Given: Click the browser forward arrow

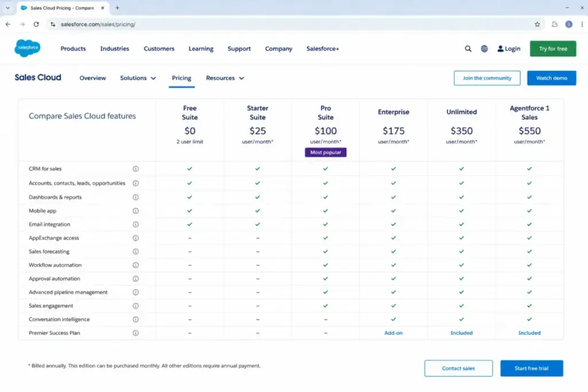Looking at the screenshot, I should pos(22,24).
